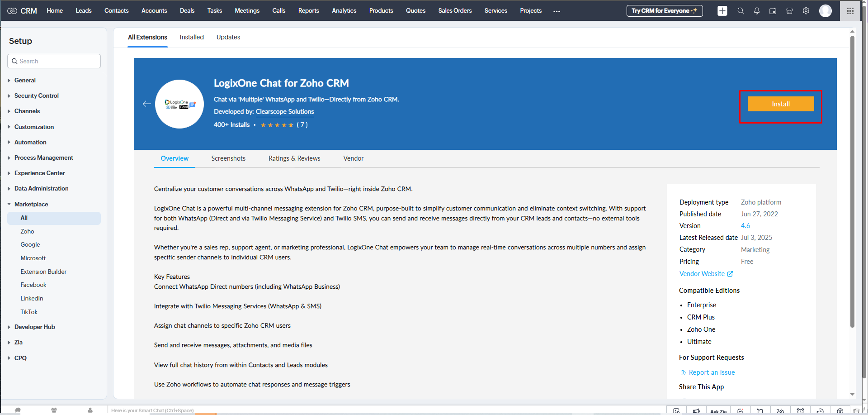Open the Setup gear icon
The height and width of the screenshot is (415, 868).
pos(806,11)
